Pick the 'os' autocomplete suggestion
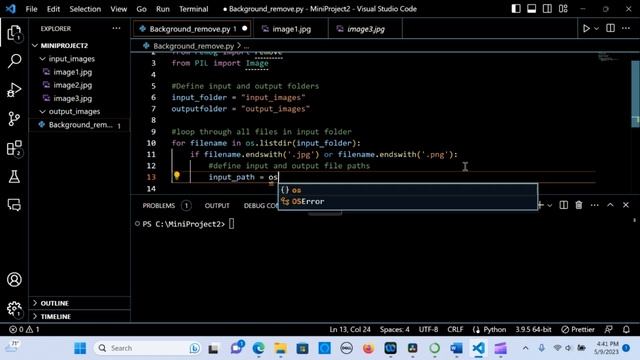This screenshot has width=640, height=360. (x=408, y=190)
